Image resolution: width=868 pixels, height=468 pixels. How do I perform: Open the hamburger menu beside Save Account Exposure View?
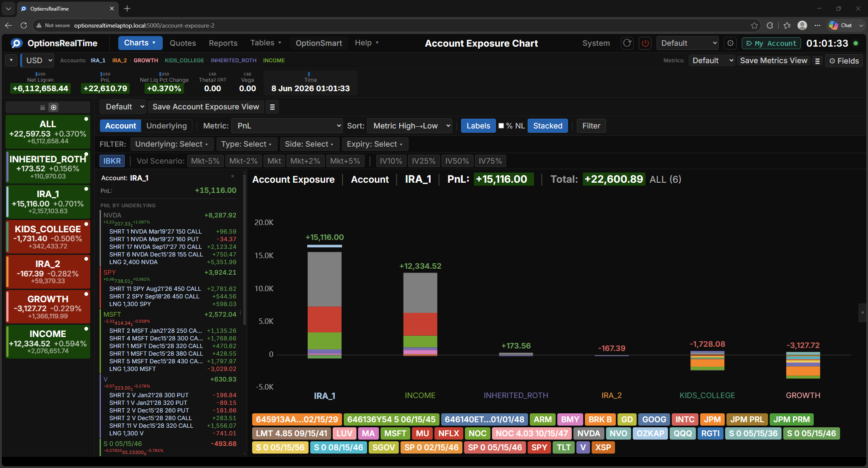tap(272, 107)
